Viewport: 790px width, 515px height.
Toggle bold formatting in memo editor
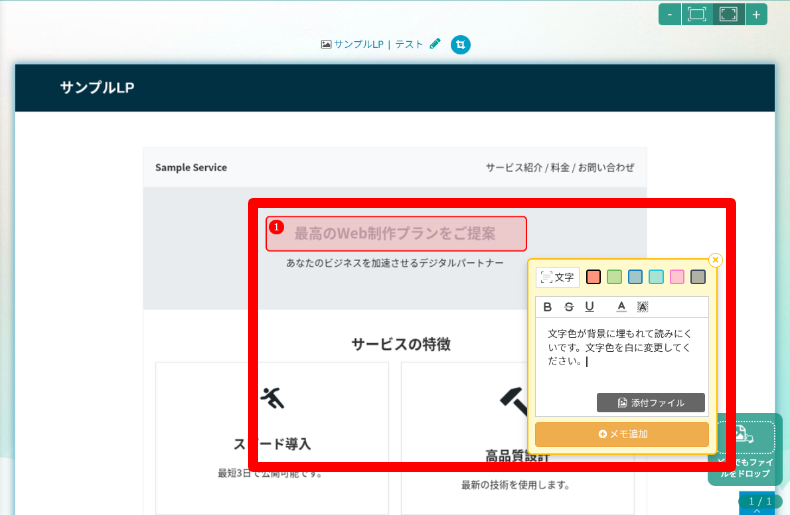(548, 307)
